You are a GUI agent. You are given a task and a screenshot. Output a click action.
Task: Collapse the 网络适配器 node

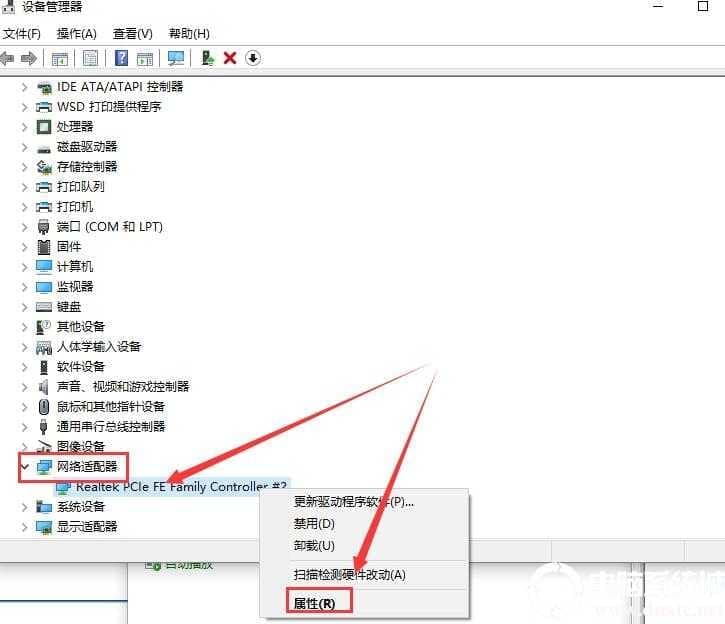pos(25,467)
